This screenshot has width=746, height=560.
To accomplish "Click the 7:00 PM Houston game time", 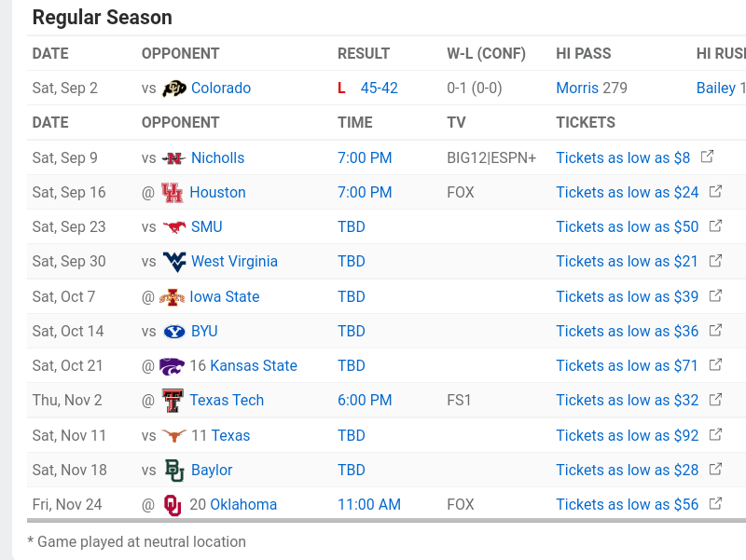I will coord(365,193).
